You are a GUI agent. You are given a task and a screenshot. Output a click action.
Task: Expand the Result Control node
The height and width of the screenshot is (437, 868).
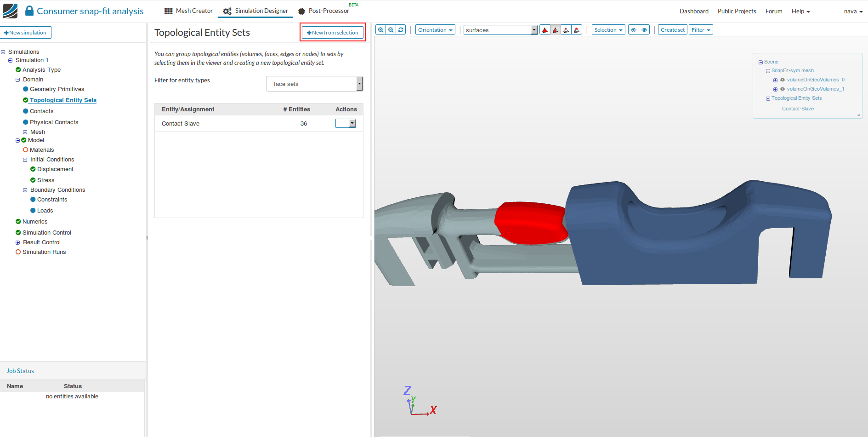(x=18, y=243)
